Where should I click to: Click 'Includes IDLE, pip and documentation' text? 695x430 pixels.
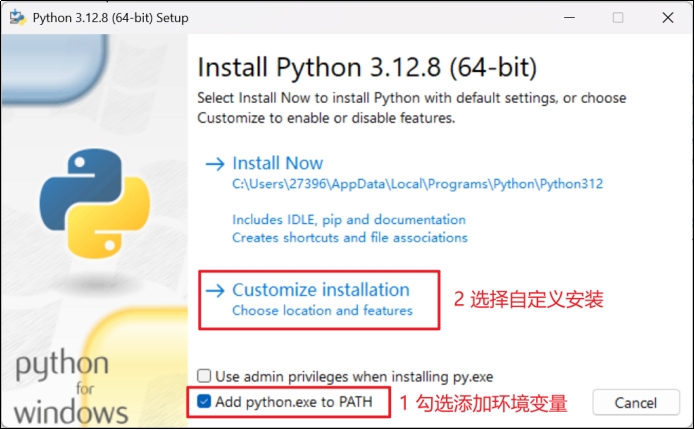pos(349,219)
